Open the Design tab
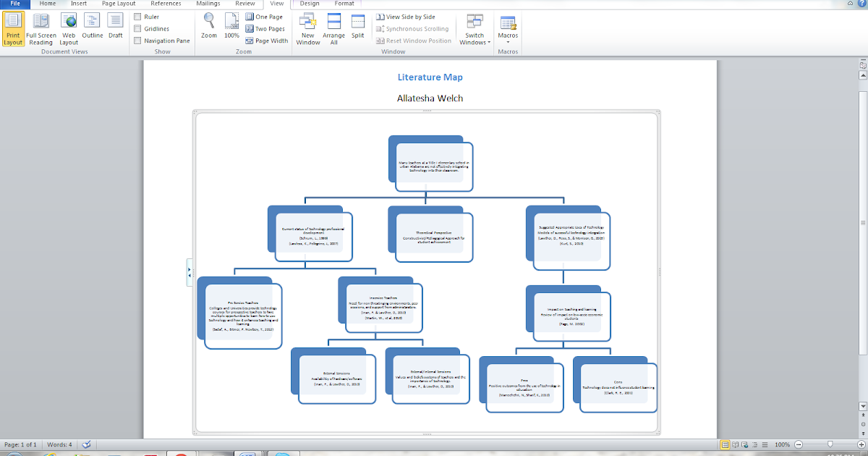This screenshot has width=868, height=456. (308, 4)
